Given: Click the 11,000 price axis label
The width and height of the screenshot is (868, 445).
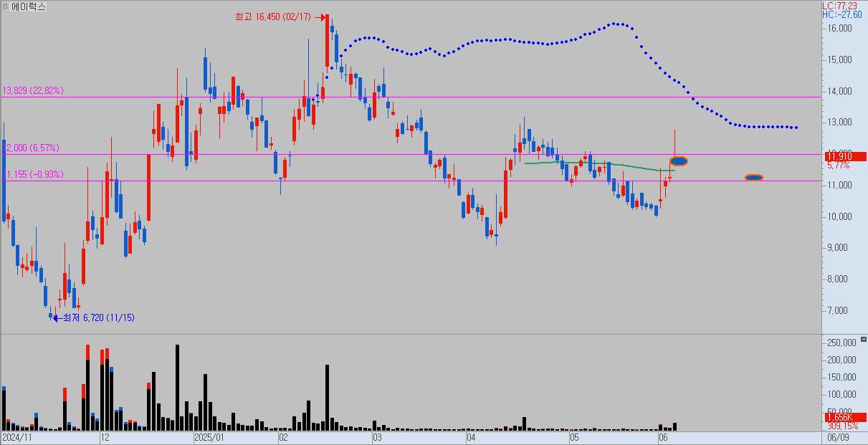Looking at the screenshot, I should pos(839,186).
